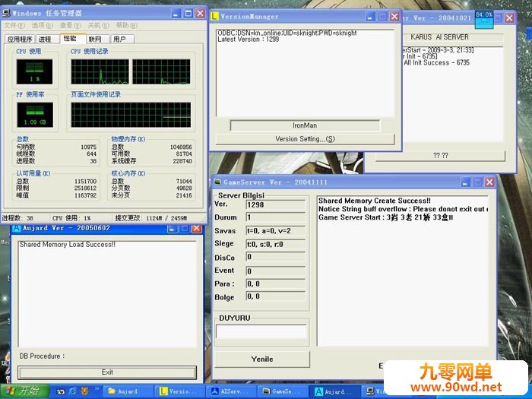The image size is (532, 399).
Task: Click GameServer title bar icon
Action: (x=217, y=182)
